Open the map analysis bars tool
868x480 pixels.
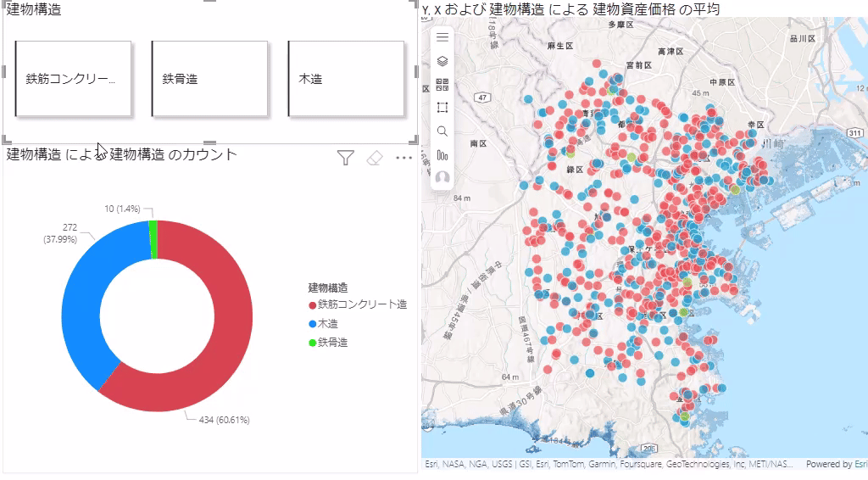442,155
